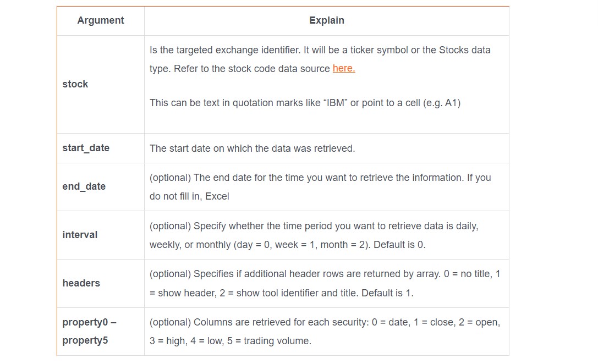The width and height of the screenshot is (598, 364).
Task: Click "= show header, 2 = show tool identifier" line
Action: [282, 293]
